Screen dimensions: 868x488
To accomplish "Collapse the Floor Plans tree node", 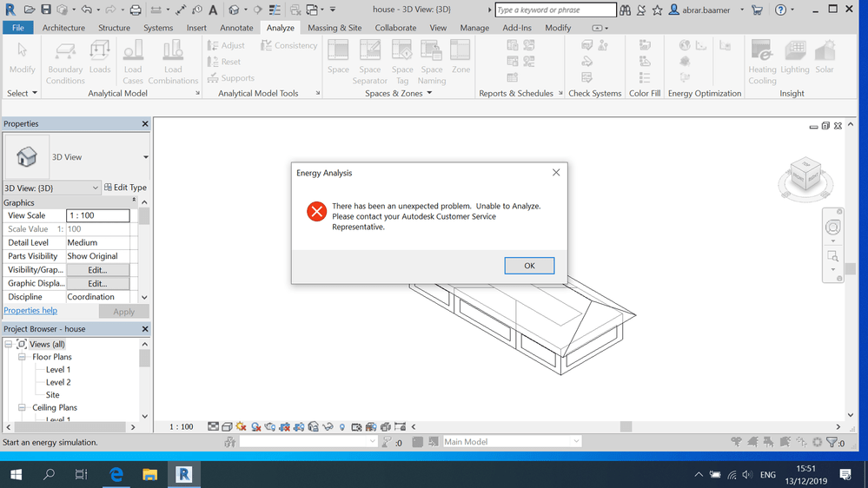I will tap(22, 357).
